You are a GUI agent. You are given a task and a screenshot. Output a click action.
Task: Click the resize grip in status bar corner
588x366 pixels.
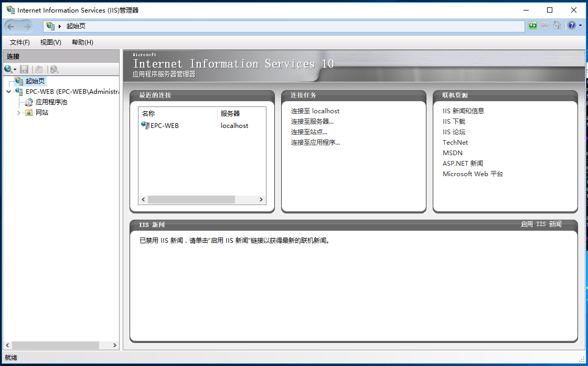582,360
